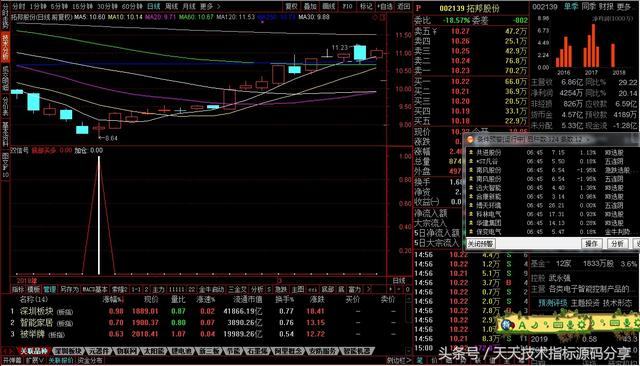Select the MACD基本 indicator
The height and width of the screenshot is (366, 640).
(x=95, y=289)
